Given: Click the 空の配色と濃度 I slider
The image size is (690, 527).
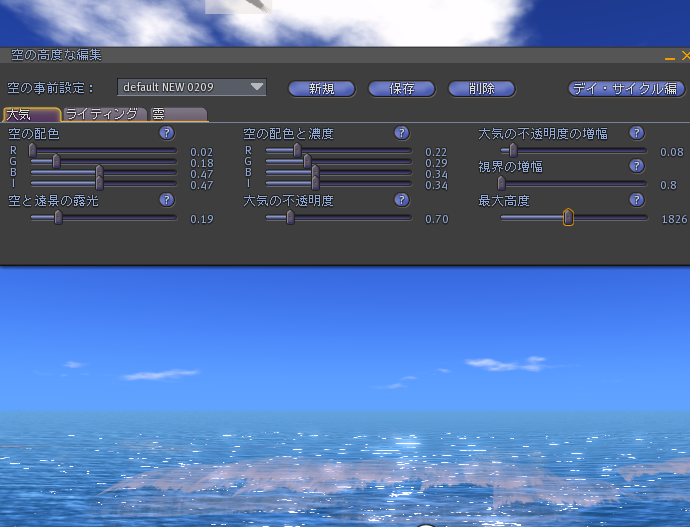Looking at the screenshot, I should (338, 183).
